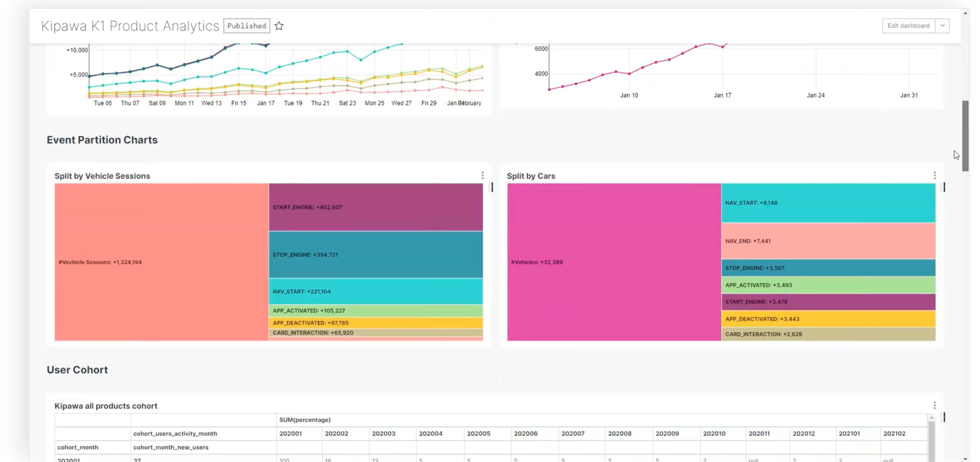
Task: Open Kipawa all products cohort options menu
Action: coord(934,405)
